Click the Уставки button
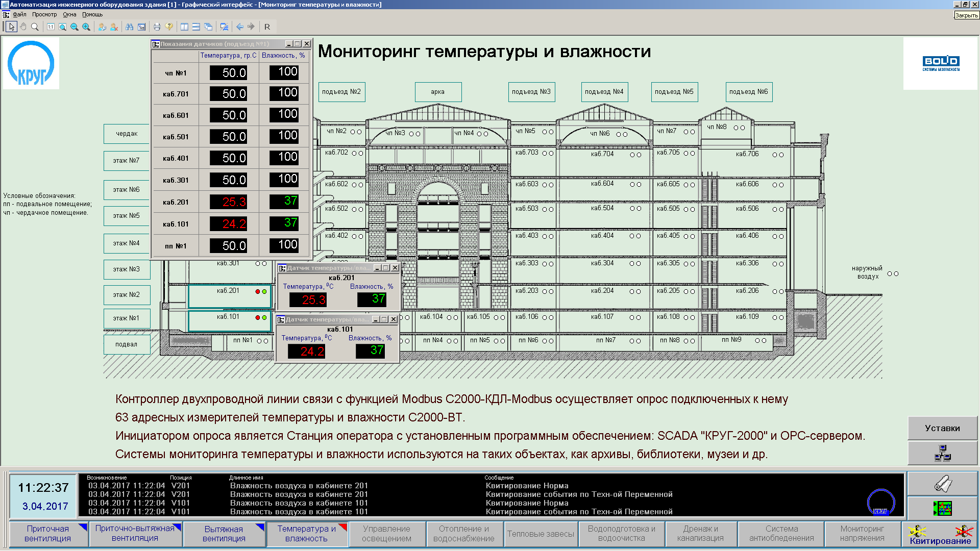This screenshot has height=551, width=980. click(942, 428)
